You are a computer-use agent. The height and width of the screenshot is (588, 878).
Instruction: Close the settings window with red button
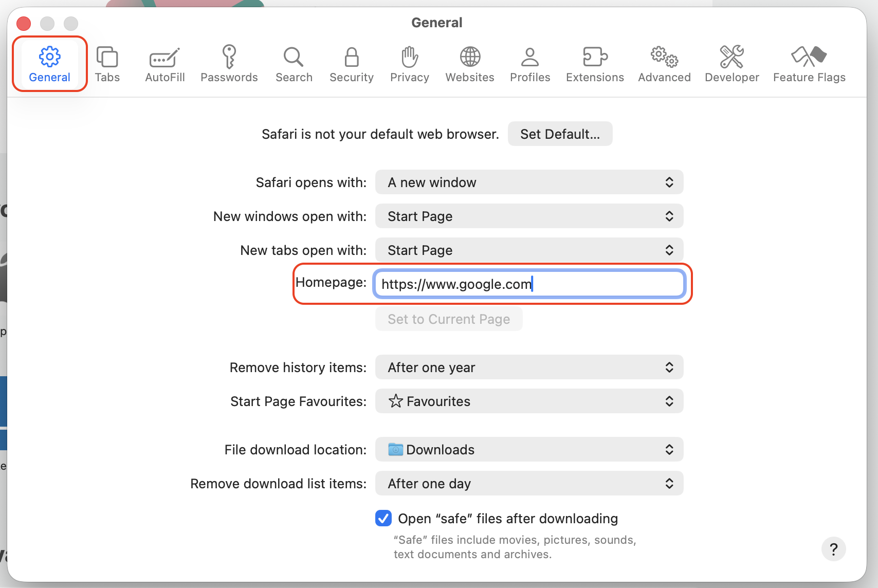click(24, 23)
